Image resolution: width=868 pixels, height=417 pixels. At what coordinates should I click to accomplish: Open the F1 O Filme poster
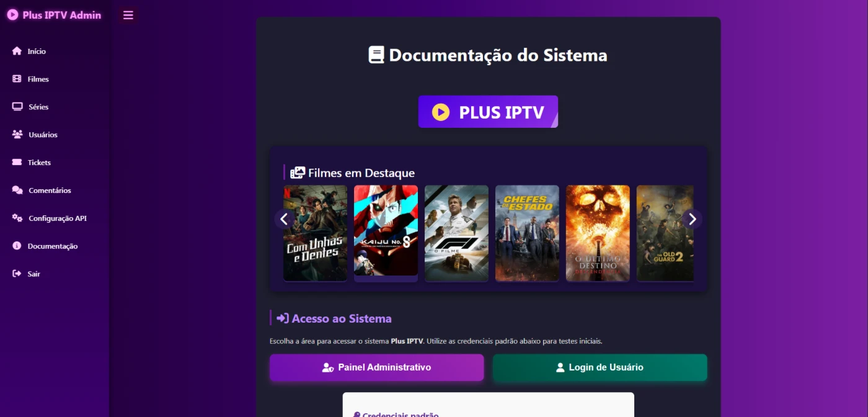pyautogui.click(x=456, y=233)
